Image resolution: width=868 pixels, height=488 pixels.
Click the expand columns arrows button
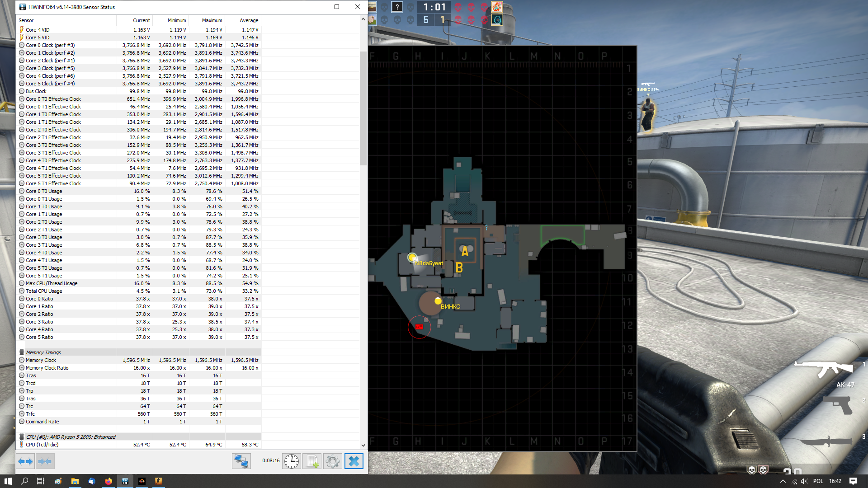[25, 461]
